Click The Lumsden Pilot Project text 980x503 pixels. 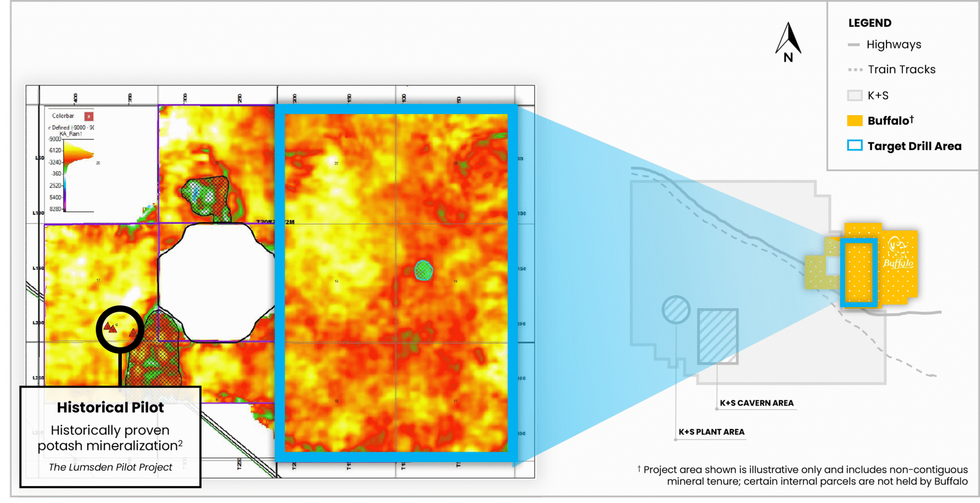[110, 467]
